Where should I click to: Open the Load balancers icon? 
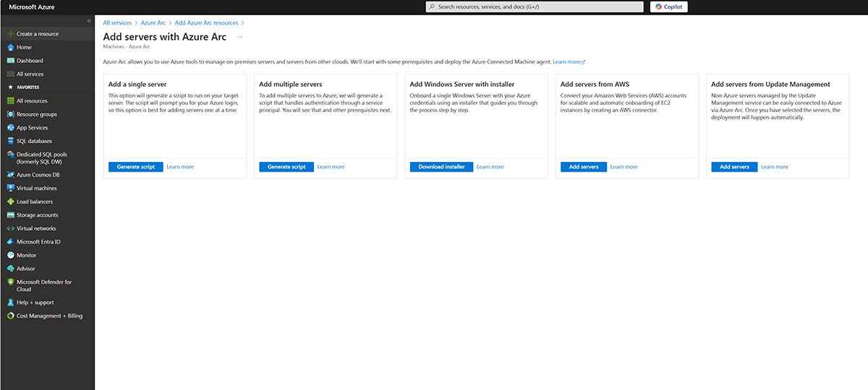coord(10,202)
